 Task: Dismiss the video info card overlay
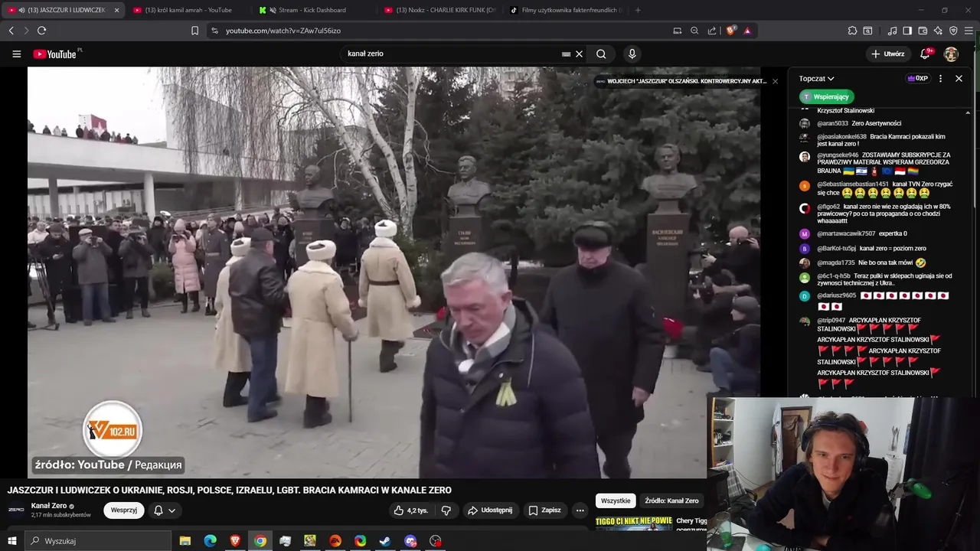click(x=775, y=81)
